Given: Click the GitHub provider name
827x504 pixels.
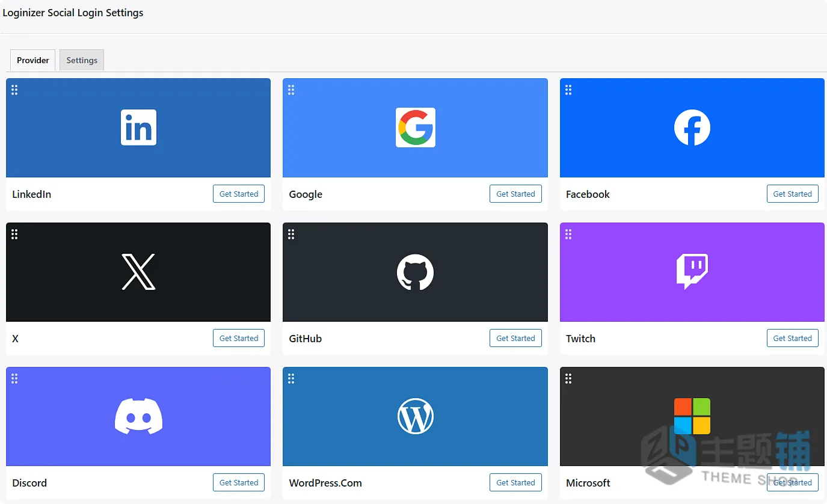Looking at the screenshot, I should point(305,339).
